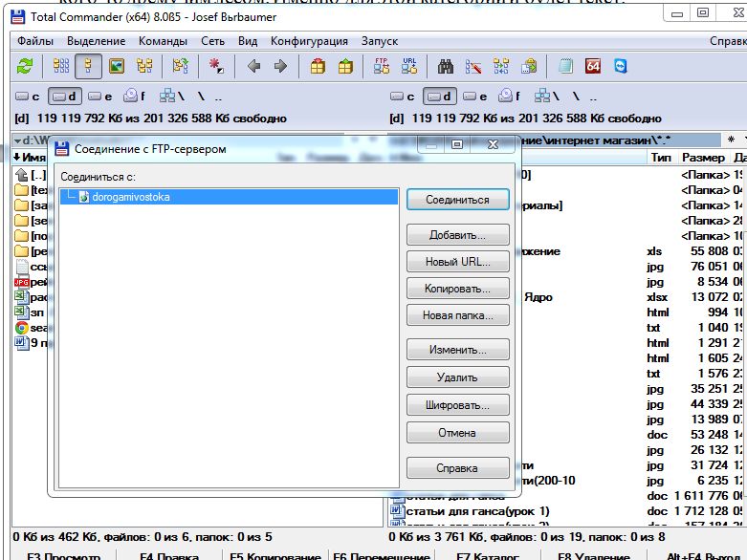Open synchronize directories toolbar icon
This screenshot has height=560, width=747.
click(x=500, y=66)
